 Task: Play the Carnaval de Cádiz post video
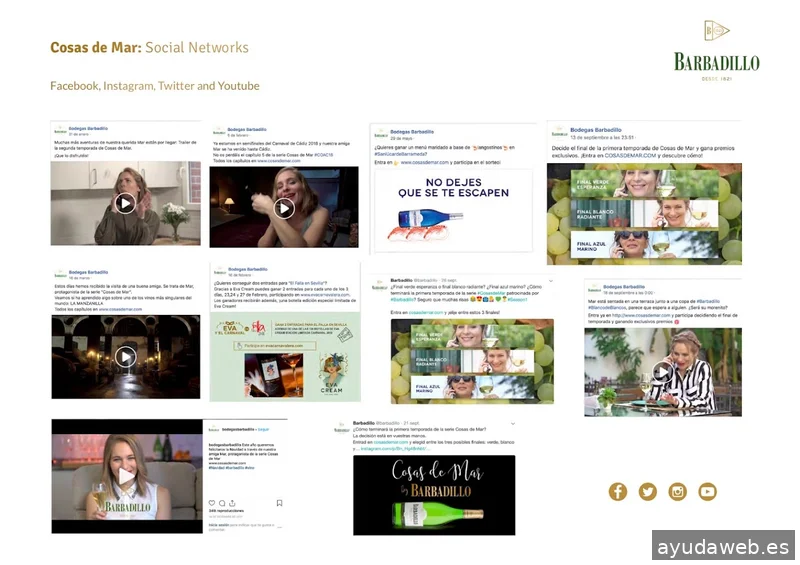pyautogui.click(x=284, y=208)
